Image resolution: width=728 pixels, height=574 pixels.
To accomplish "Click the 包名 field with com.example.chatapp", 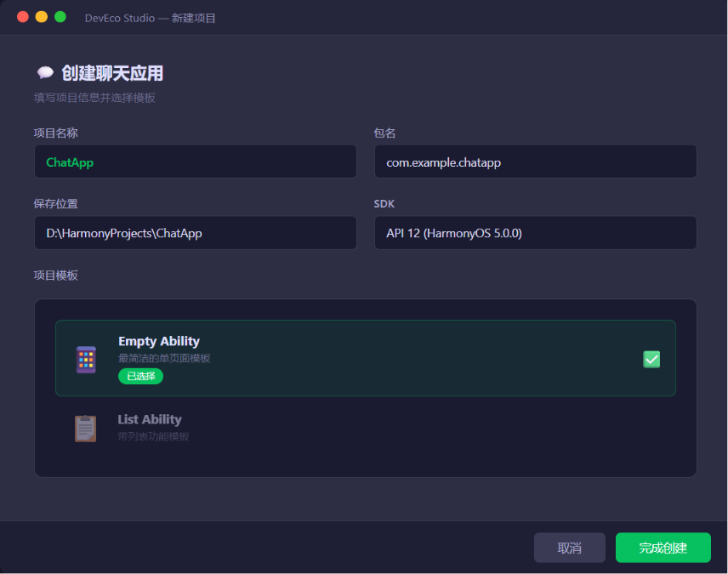I will pos(535,162).
